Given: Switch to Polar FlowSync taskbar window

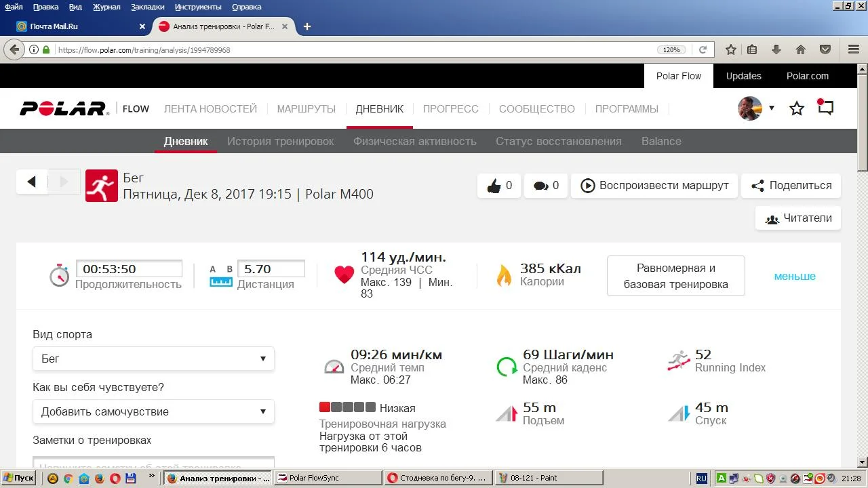Looking at the screenshot, I should pos(328,478).
